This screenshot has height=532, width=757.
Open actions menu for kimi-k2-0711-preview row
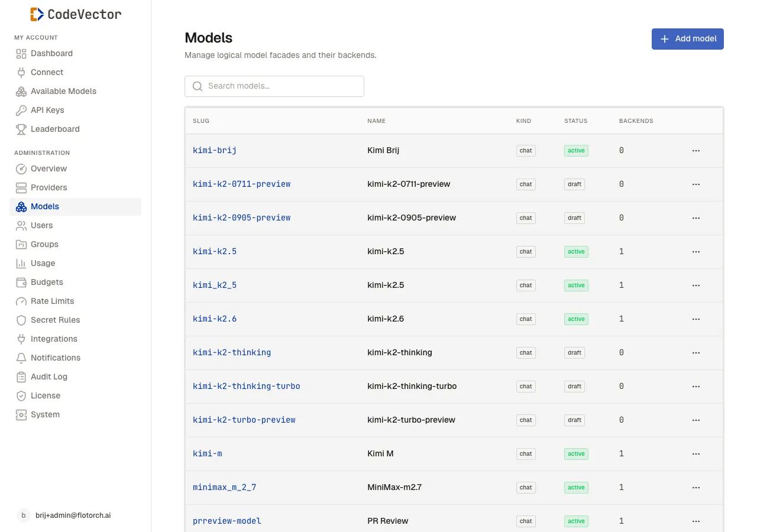tap(696, 184)
